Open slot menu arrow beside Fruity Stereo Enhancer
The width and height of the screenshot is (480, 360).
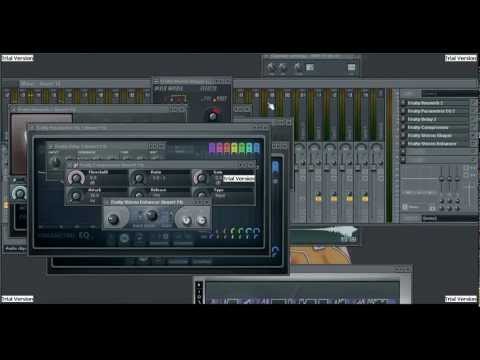[x=403, y=144]
